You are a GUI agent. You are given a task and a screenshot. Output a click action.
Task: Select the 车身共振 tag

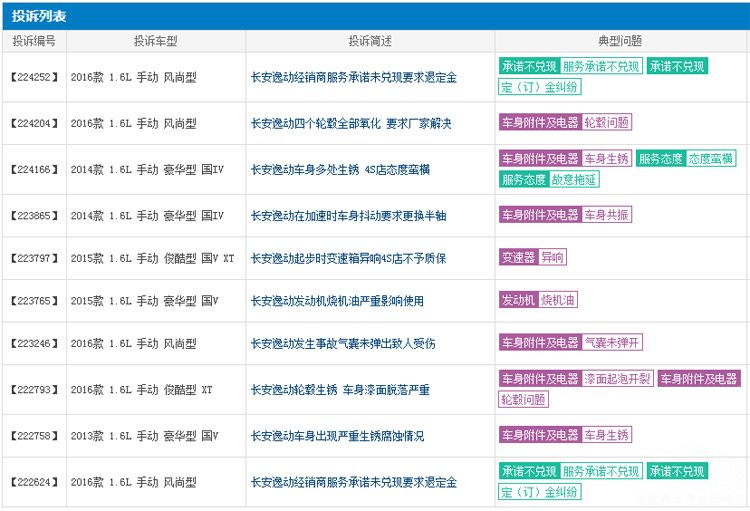607,215
